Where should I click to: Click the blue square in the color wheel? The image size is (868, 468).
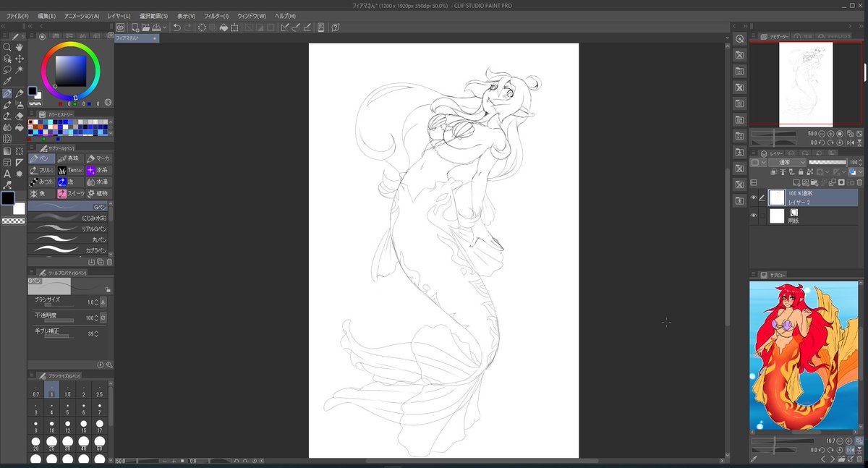coord(71,69)
